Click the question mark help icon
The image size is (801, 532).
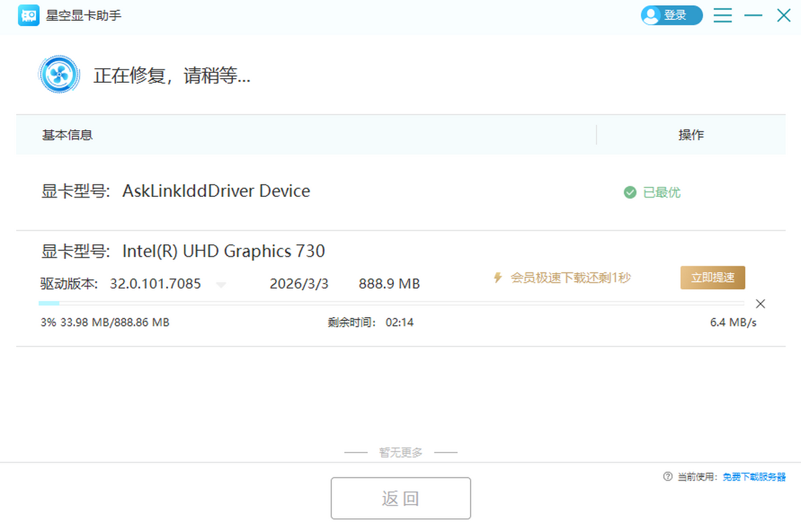click(667, 477)
